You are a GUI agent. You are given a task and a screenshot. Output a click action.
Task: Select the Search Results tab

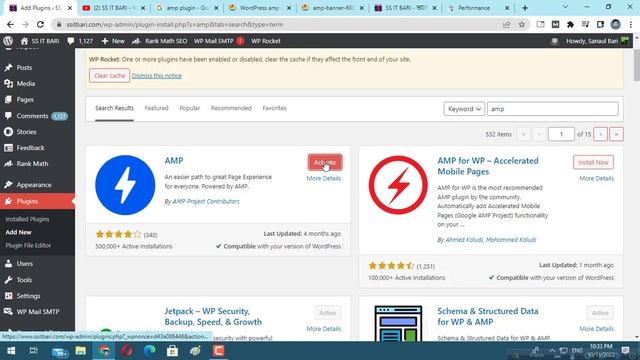(x=114, y=108)
